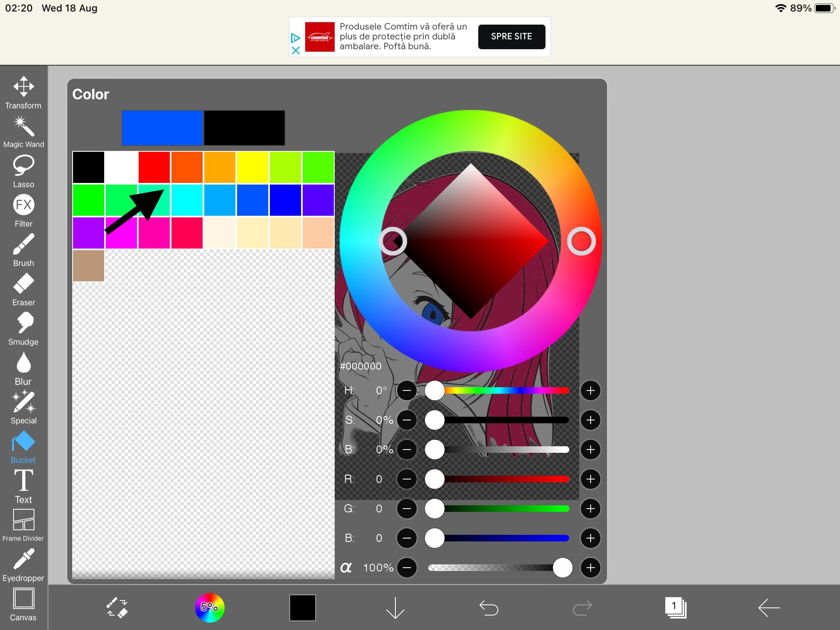The image size is (840, 630).
Task: Tap the hue ring handle on color wheel
Action: (x=581, y=241)
